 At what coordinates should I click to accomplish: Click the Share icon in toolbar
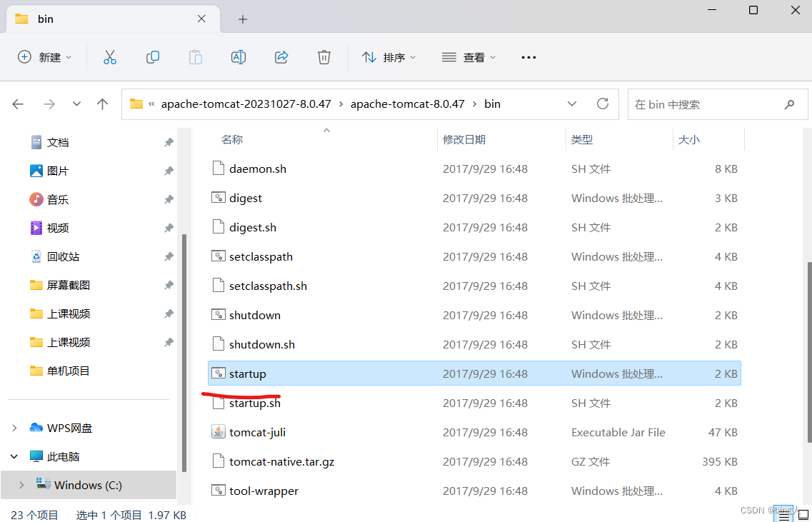pyautogui.click(x=281, y=57)
